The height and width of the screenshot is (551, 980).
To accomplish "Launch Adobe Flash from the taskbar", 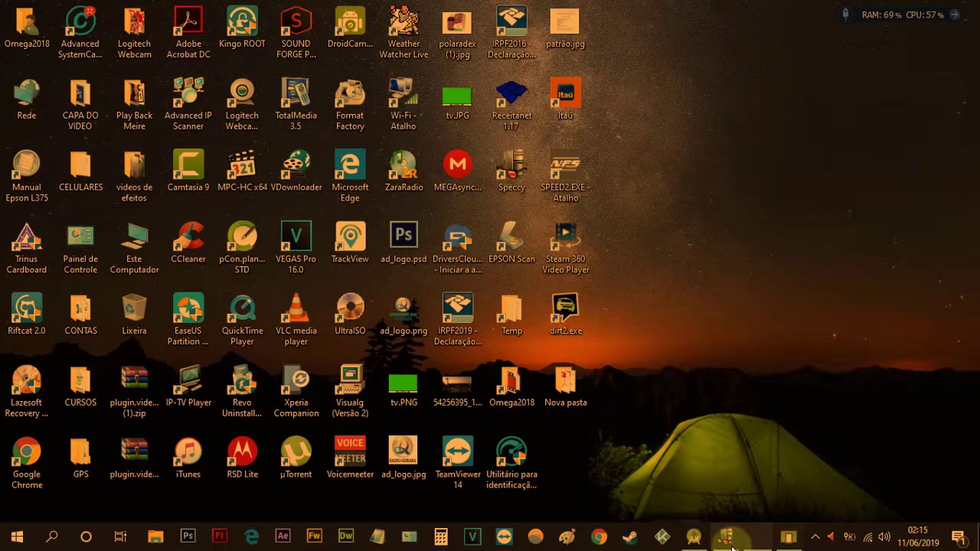I will click(220, 536).
